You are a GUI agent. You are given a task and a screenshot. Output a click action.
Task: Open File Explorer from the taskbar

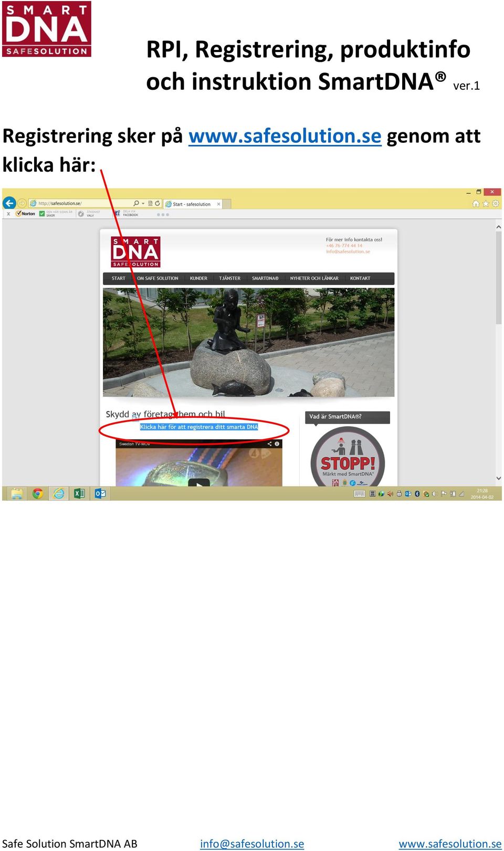click(x=17, y=493)
